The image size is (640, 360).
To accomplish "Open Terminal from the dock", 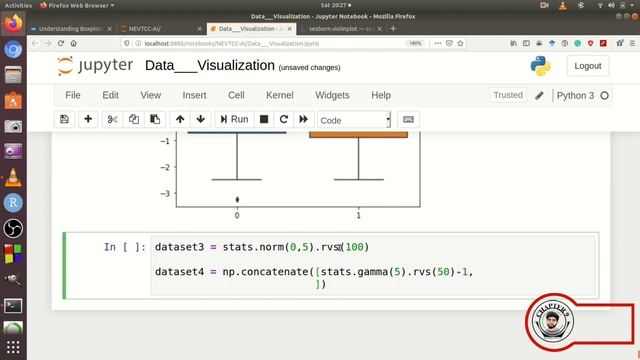I will [13, 306].
